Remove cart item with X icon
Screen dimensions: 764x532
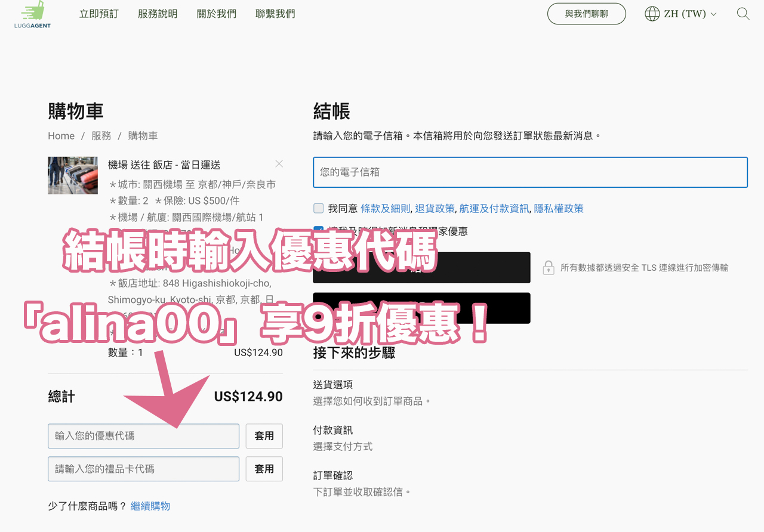(x=279, y=163)
